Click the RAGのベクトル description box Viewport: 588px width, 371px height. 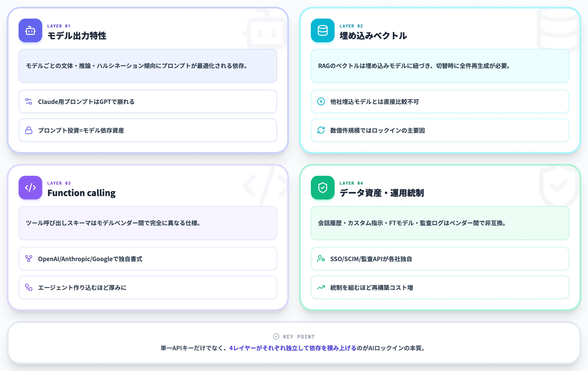(440, 66)
